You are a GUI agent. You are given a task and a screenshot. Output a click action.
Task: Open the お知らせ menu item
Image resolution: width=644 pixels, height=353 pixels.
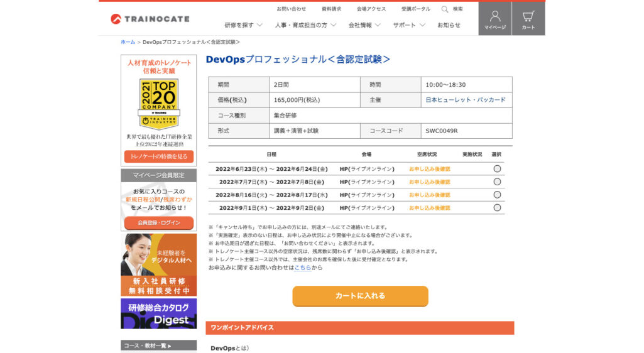tap(449, 25)
